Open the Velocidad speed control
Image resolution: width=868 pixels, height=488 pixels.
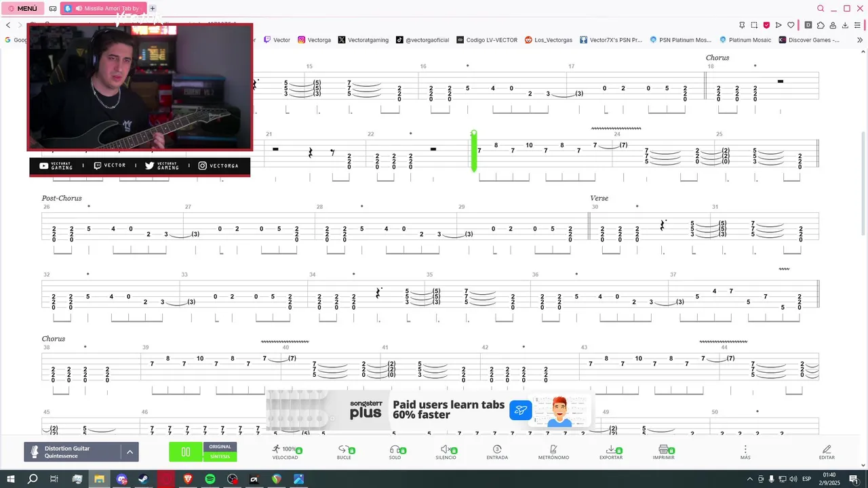(x=285, y=452)
